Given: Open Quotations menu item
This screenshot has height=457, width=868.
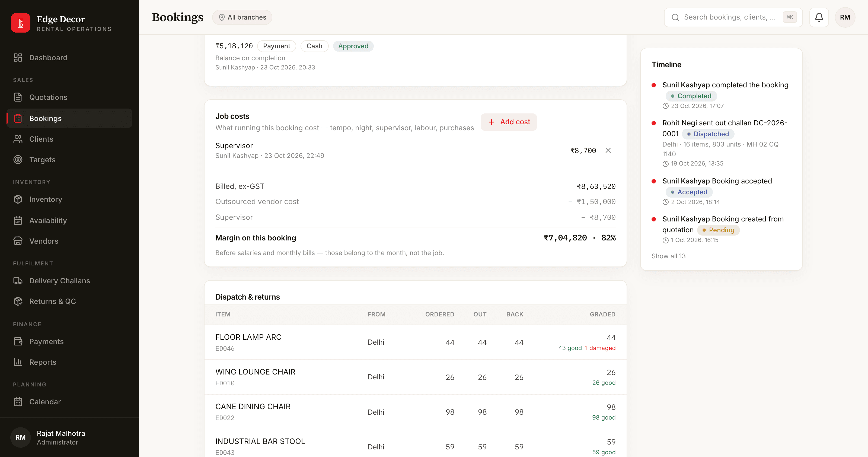Looking at the screenshot, I should 69,97.
